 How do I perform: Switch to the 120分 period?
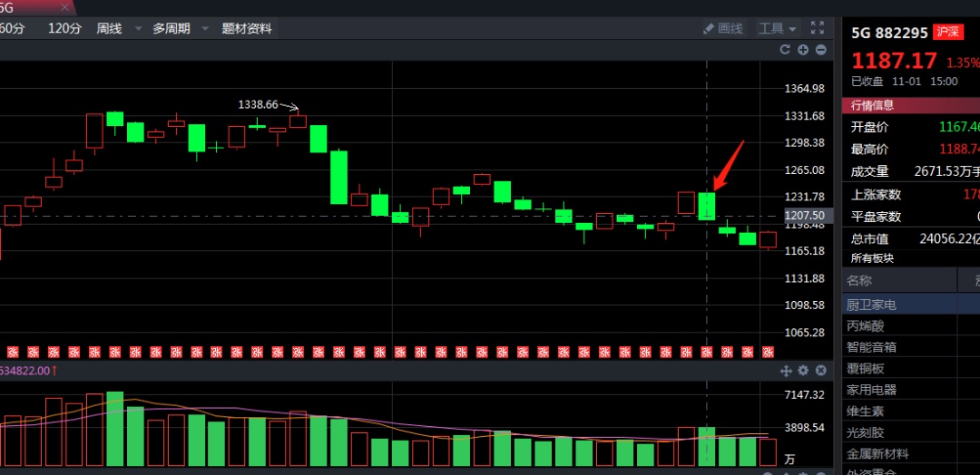(64, 28)
